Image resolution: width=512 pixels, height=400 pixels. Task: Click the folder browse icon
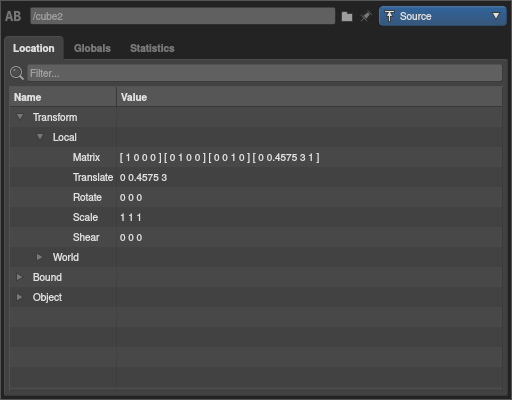(347, 16)
